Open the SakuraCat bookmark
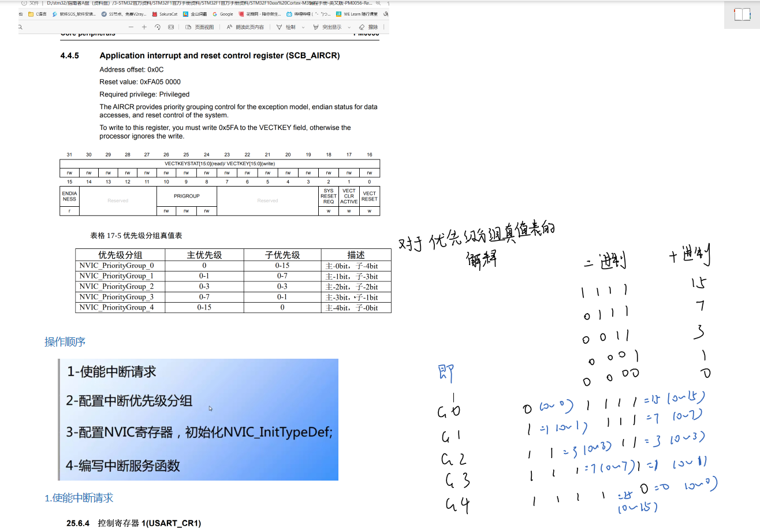Viewport: 760px width, 532px height. pyautogui.click(x=164, y=14)
